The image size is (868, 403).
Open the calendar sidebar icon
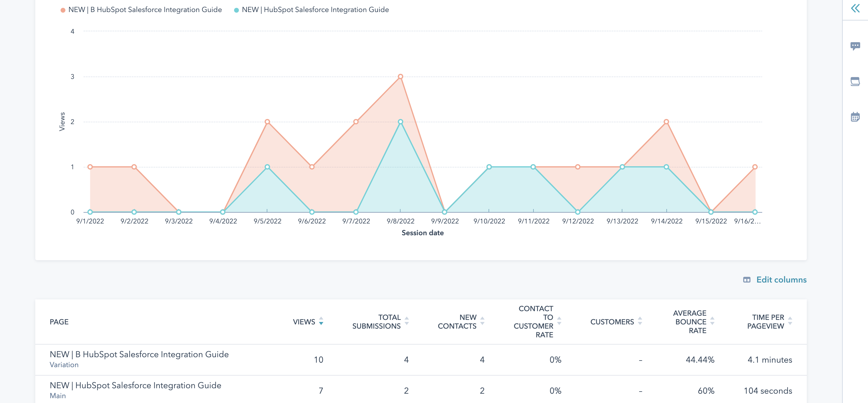click(855, 117)
